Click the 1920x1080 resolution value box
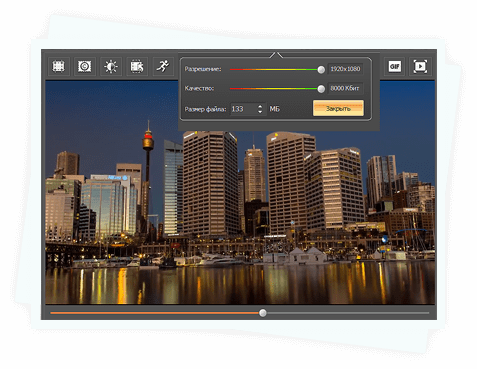477x369 pixels. pos(345,69)
